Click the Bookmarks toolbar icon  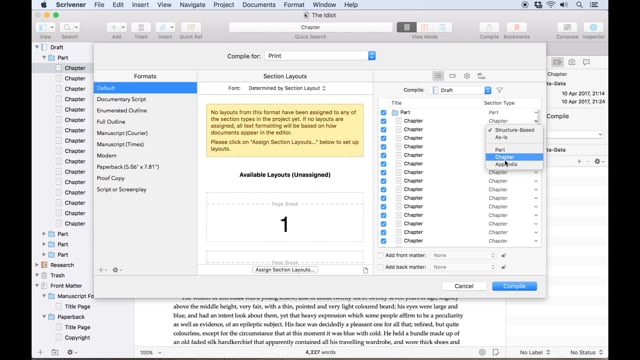516,27
